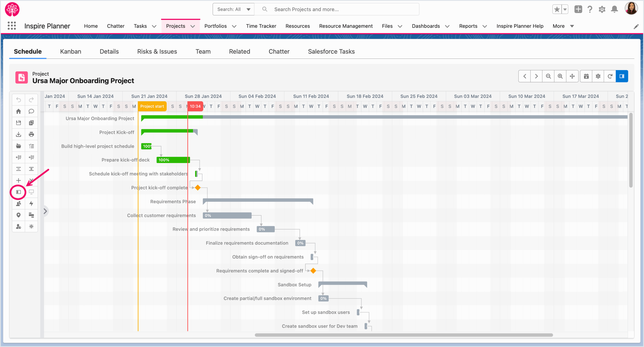Viewport: 644px width, 347px height.
Task: Click the Ursa Major Onboarding Project title
Action: [83, 81]
